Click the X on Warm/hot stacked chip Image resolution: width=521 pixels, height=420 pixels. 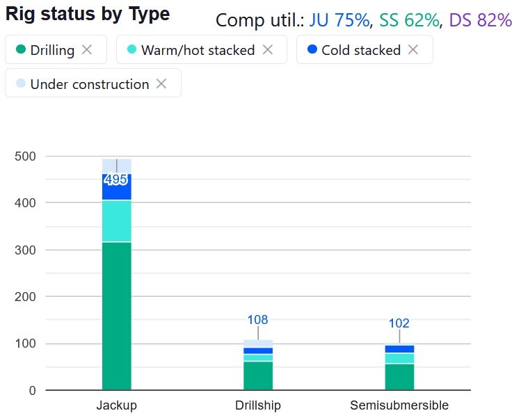point(268,50)
